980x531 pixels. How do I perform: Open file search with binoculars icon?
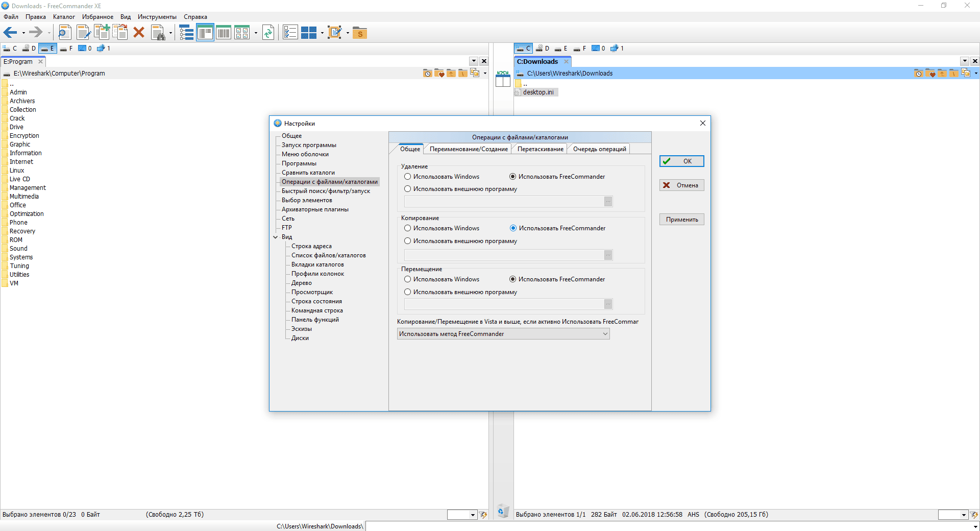(x=159, y=33)
